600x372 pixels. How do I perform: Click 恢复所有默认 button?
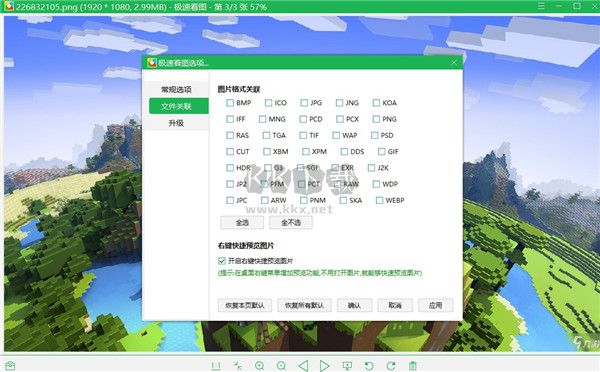[x=304, y=305]
